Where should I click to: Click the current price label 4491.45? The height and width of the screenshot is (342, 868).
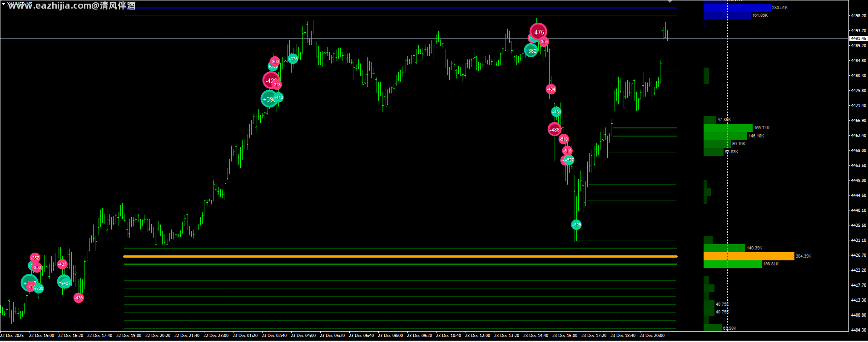[858, 39]
